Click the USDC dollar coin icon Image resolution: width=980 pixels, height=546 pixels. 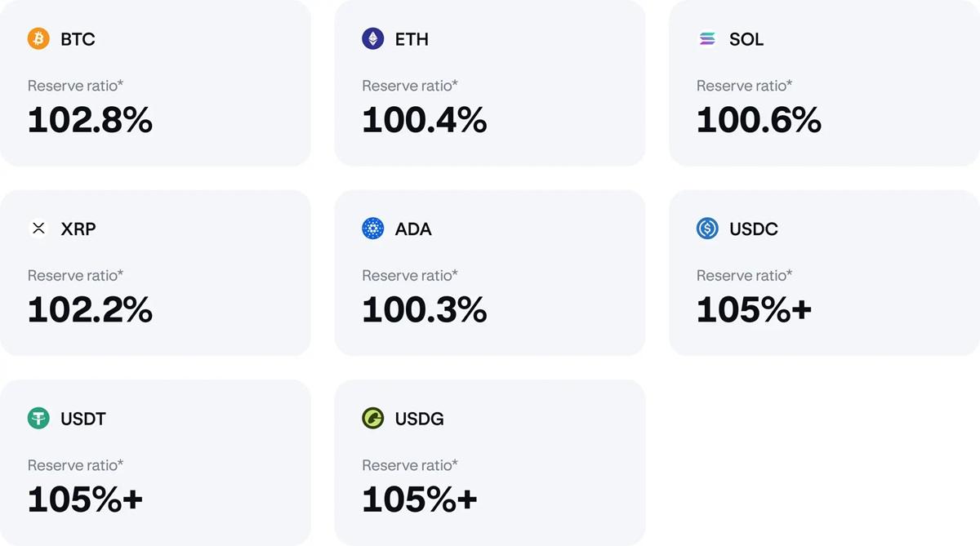pos(707,229)
